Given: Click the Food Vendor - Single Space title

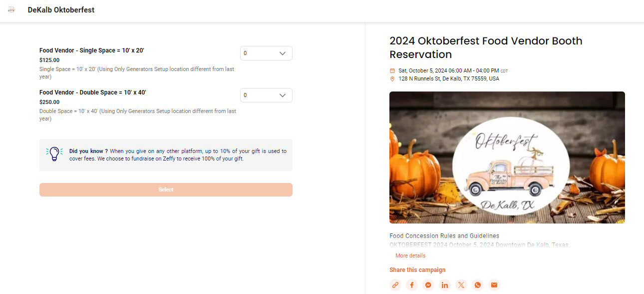Looking at the screenshot, I should [92, 50].
